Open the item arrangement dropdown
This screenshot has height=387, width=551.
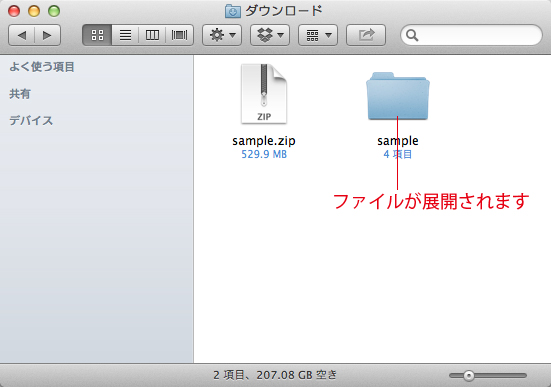pos(318,35)
